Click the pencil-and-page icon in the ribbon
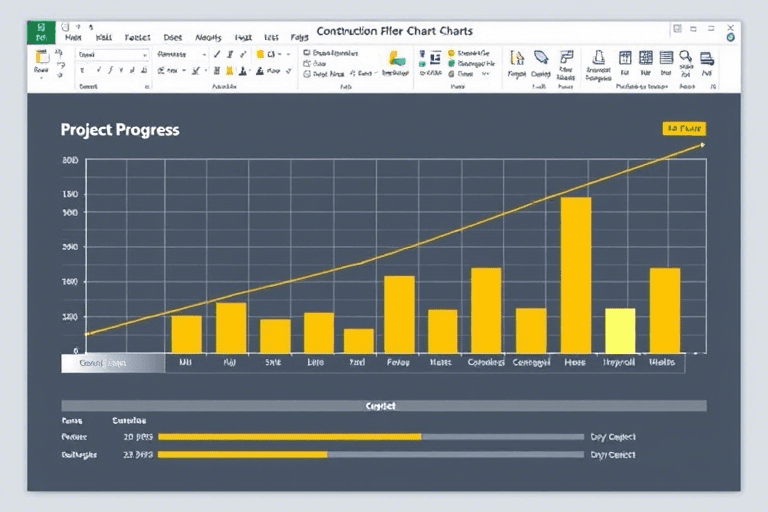Image resolution: width=768 pixels, height=512 pixels. [x=517, y=58]
